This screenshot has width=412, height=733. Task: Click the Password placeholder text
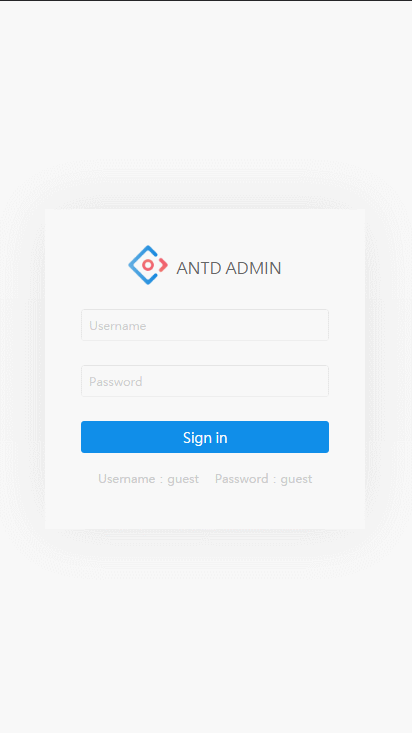(x=116, y=381)
